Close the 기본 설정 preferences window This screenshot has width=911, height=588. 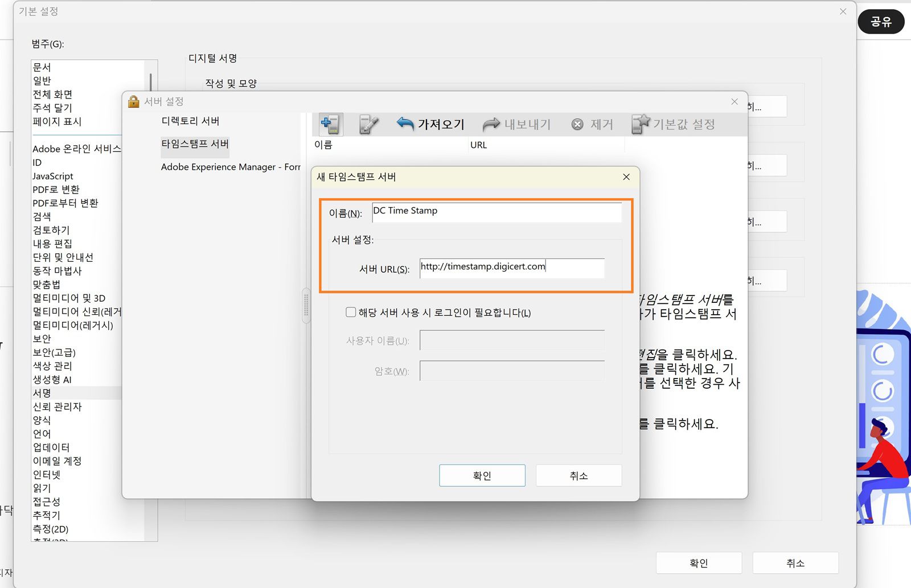tap(843, 11)
